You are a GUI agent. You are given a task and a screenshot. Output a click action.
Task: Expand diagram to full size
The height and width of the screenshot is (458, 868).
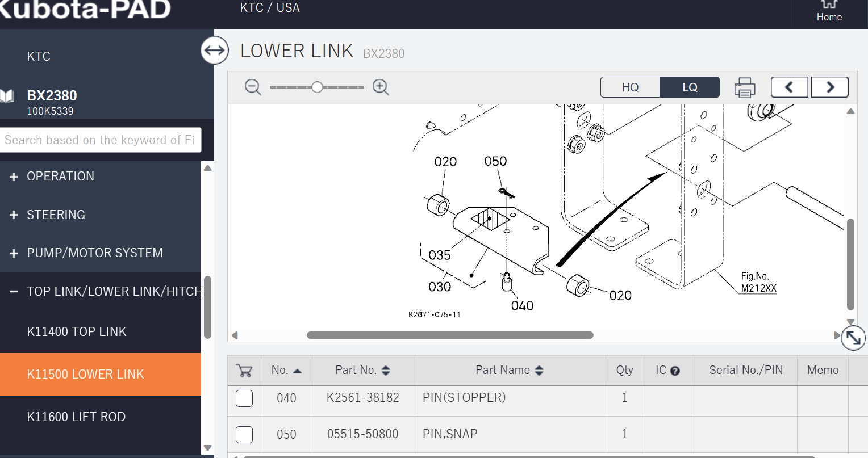point(853,338)
